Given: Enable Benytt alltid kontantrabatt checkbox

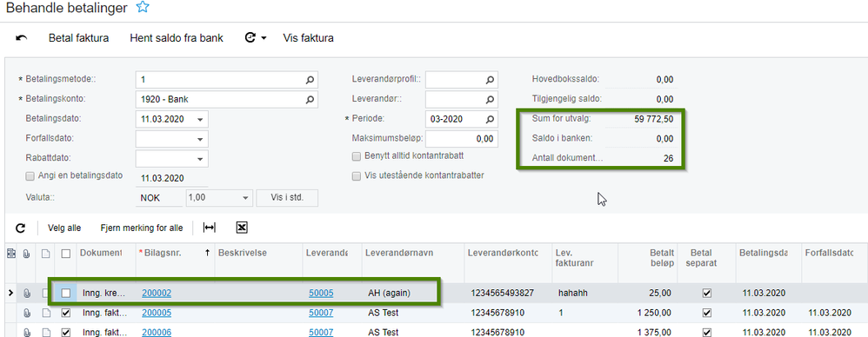Looking at the screenshot, I should (357, 155).
